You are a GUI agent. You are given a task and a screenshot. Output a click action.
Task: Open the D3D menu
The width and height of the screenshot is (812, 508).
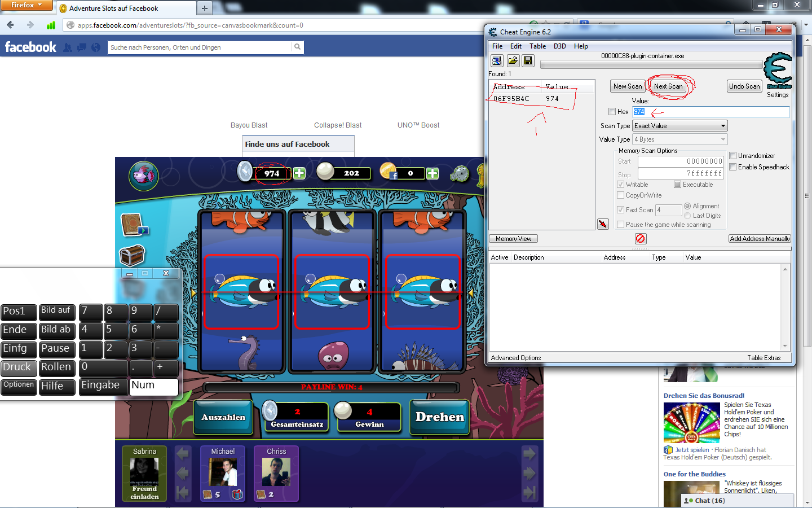click(x=559, y=46)
